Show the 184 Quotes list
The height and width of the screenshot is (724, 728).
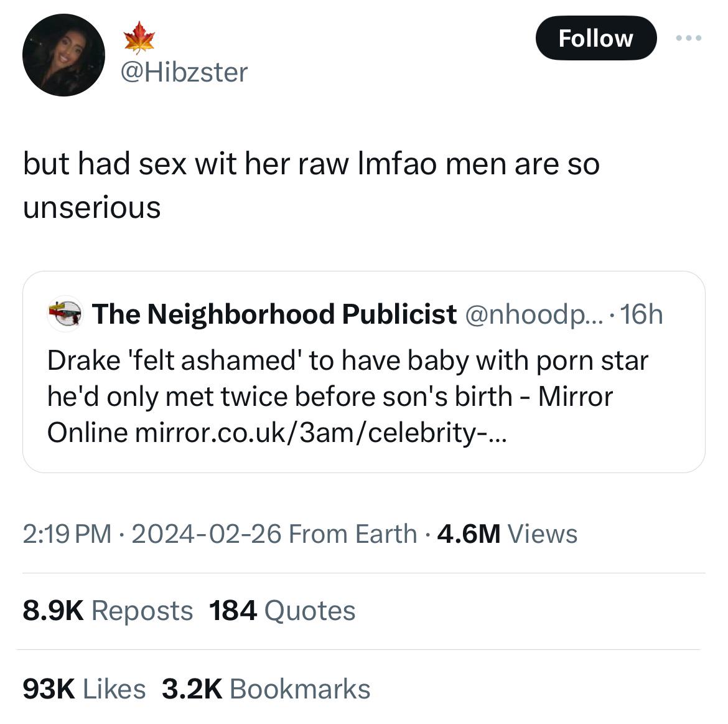[282, 610]
